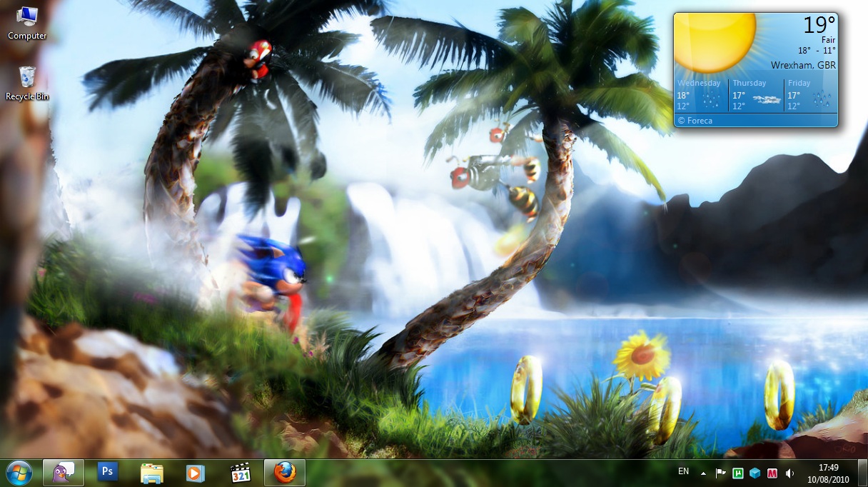This screenshot has width=868, height=487.
Task: Switch to Pidgin messenger in taskbar
Action: pyautogui.click(x=64, y=472)
